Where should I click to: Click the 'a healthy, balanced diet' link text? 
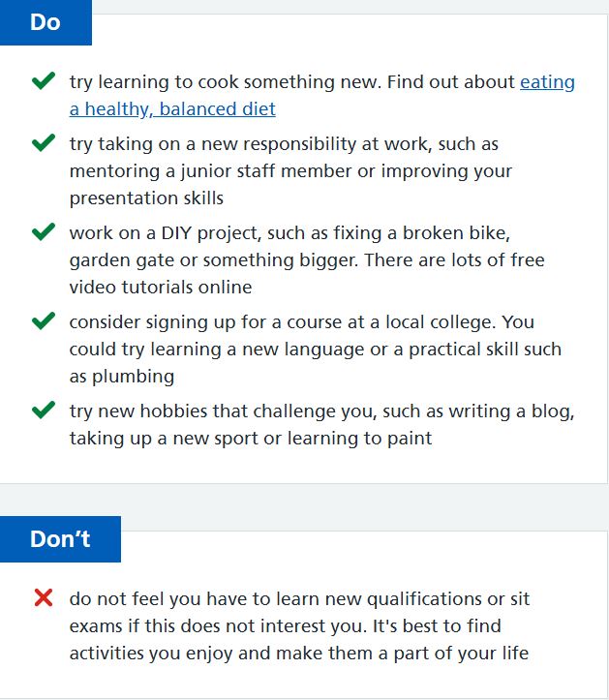172,109
